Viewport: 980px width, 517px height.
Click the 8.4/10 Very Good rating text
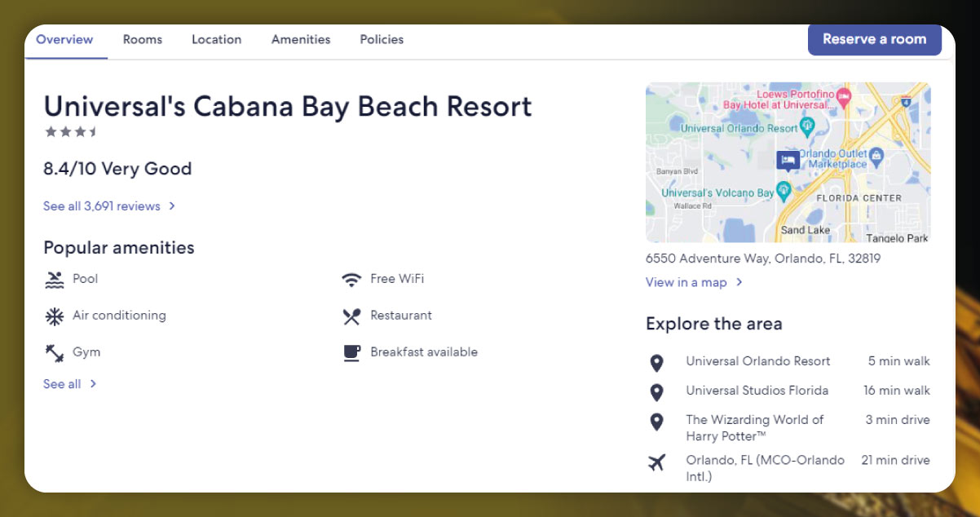click(x=117, y=169)
